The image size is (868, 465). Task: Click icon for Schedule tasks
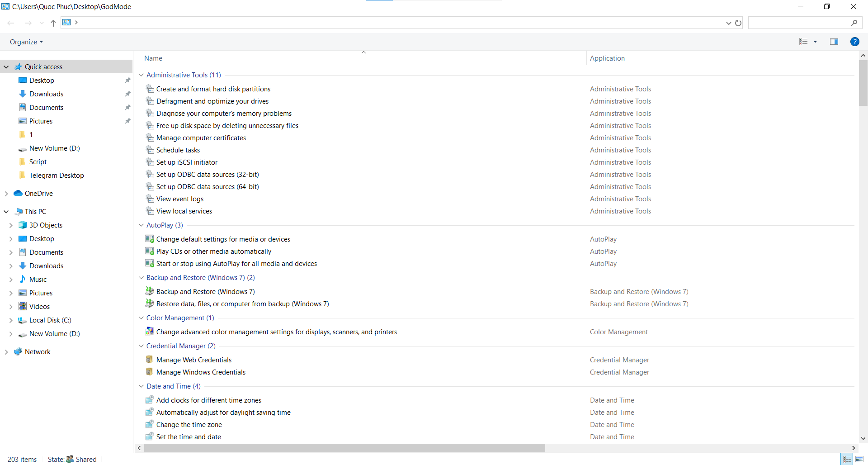(x=150, y=150)
